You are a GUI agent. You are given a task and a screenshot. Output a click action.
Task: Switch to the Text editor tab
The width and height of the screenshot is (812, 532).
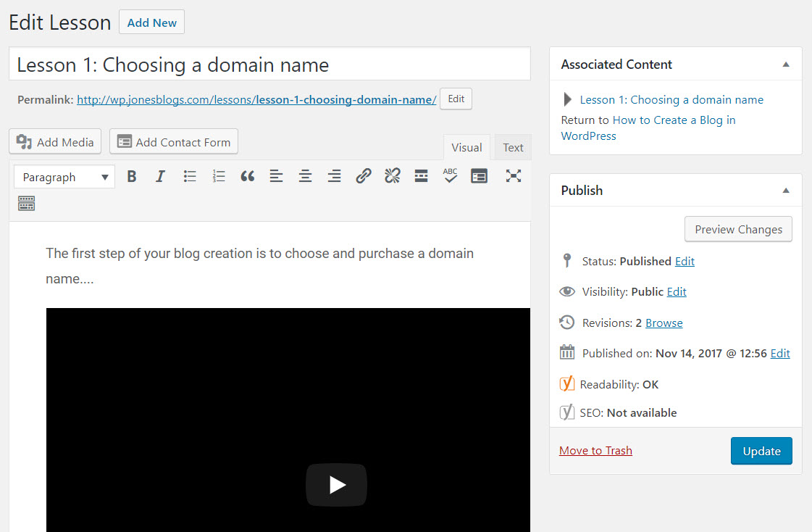[513, 148]
